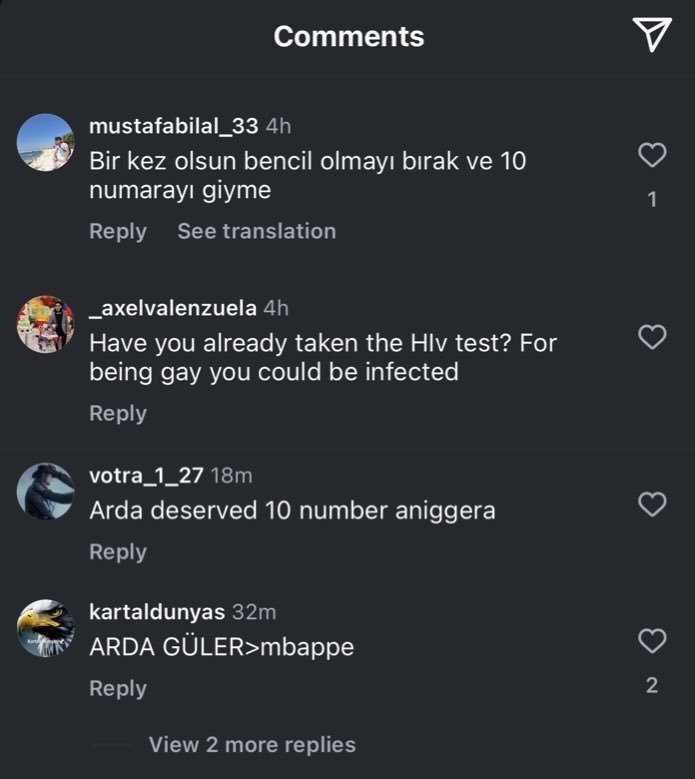Screen dimensions: 695x779
Task: Open username mustafabilal_33
Action: [174, 126]
